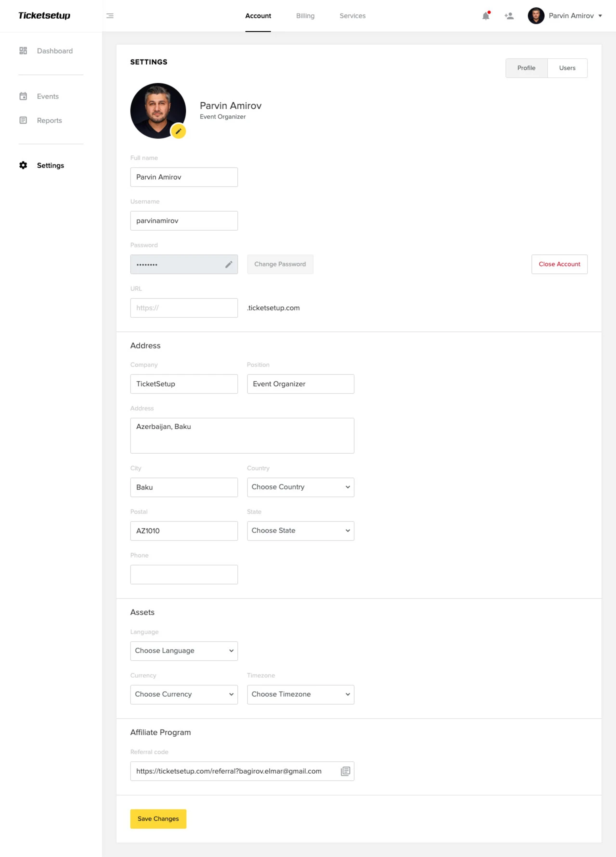616x857 pixels.
Task: Click the add user icon in header
Action: point(509,16)
